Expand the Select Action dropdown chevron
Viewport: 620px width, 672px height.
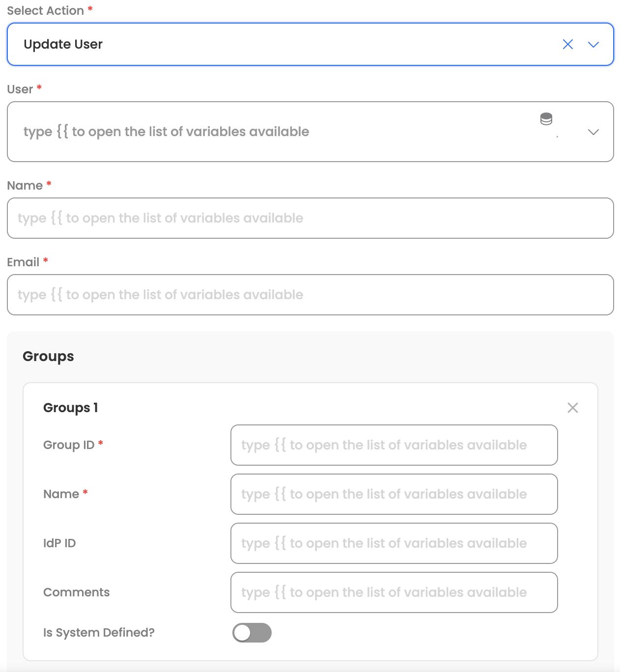tap(593, 44)
